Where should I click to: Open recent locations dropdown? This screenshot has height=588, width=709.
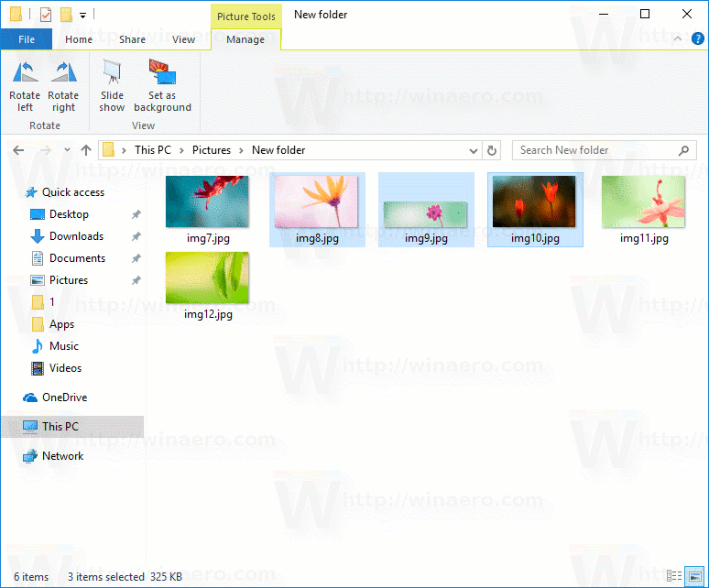click(x=68, y=149)
